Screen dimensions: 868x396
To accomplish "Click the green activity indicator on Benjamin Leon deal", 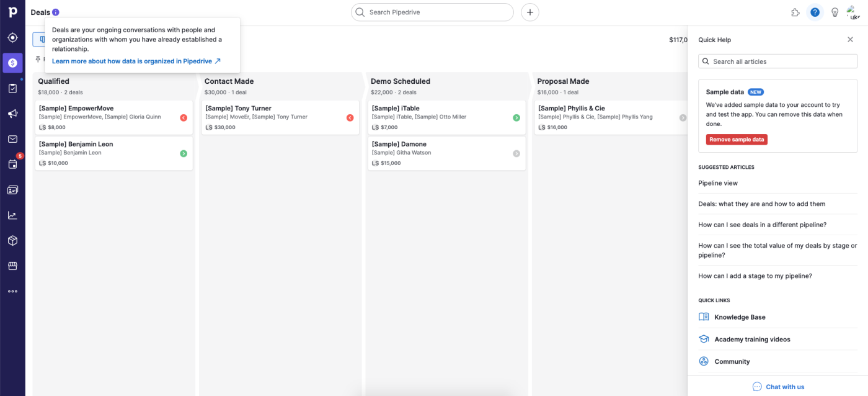I will tap(184, 153).
